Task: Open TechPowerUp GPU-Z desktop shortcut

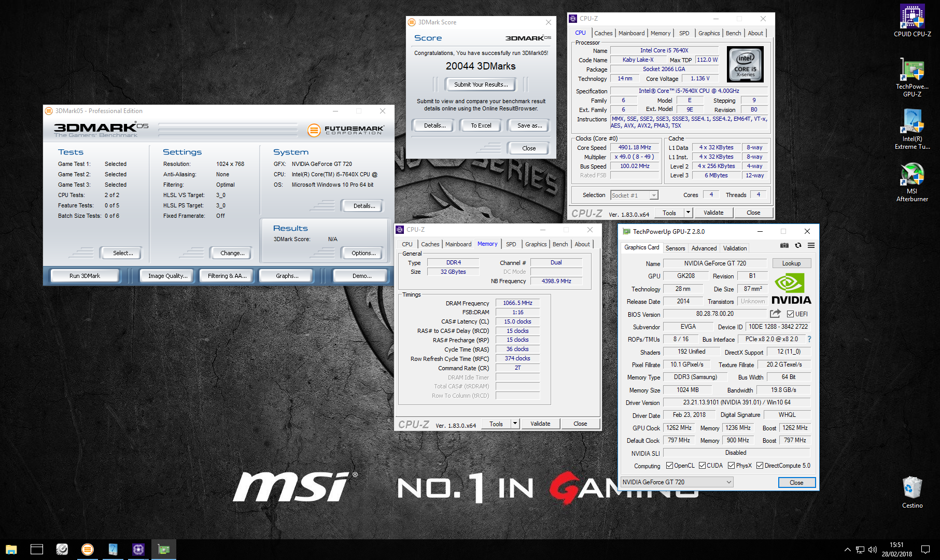Action: pos(913,78)
